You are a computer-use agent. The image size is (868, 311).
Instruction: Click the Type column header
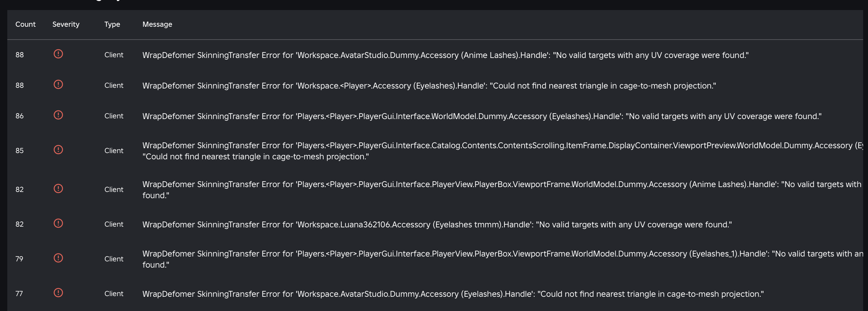point(112,24)
